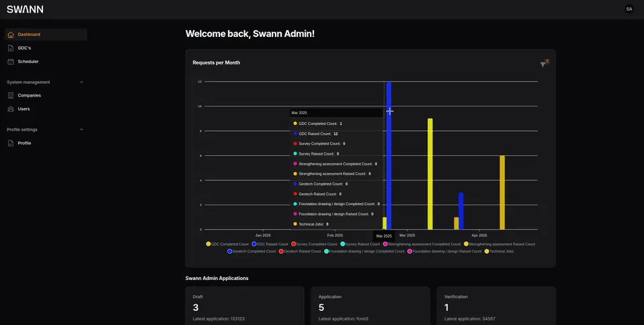Click Foundation drawing / design Completed Count swatch
Image resolution: width=644 pixels, height=325 pixels.
(x=326, y=251)
